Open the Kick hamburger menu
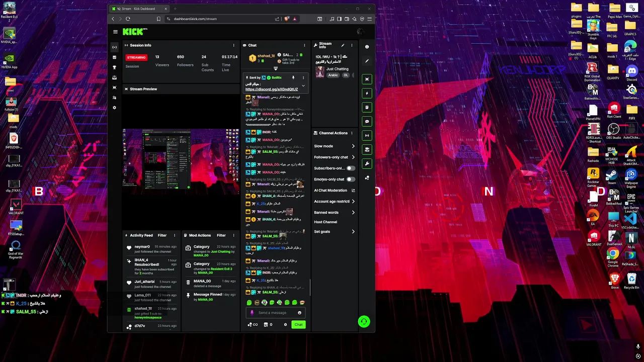 tap(115, 32)
